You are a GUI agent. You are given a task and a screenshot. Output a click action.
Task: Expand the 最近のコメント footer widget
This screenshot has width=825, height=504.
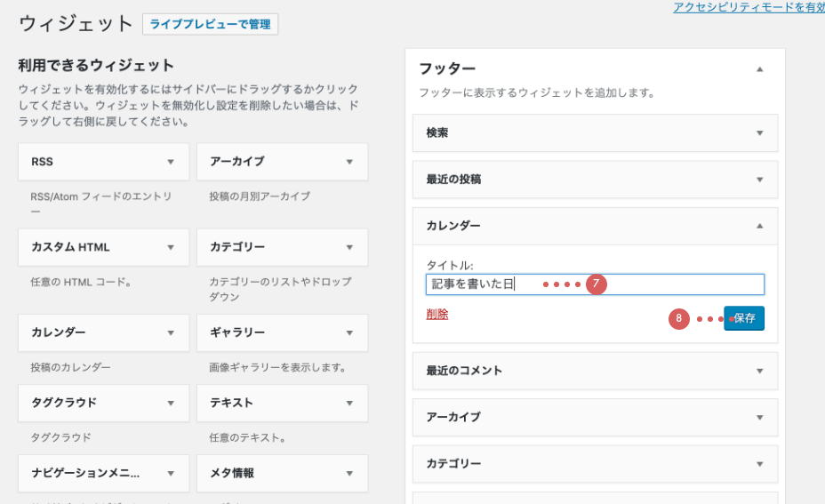tap(759, 371)
